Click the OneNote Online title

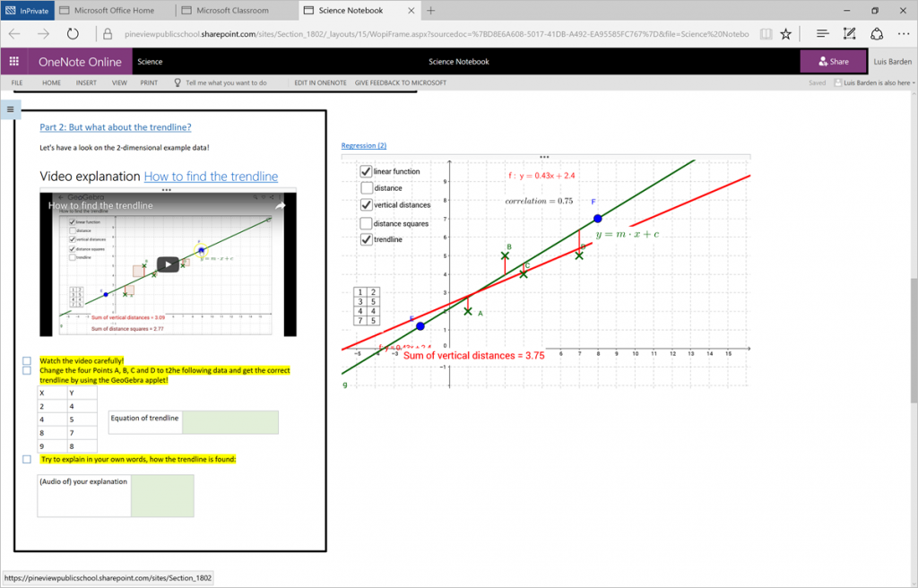tap(80, 62)
